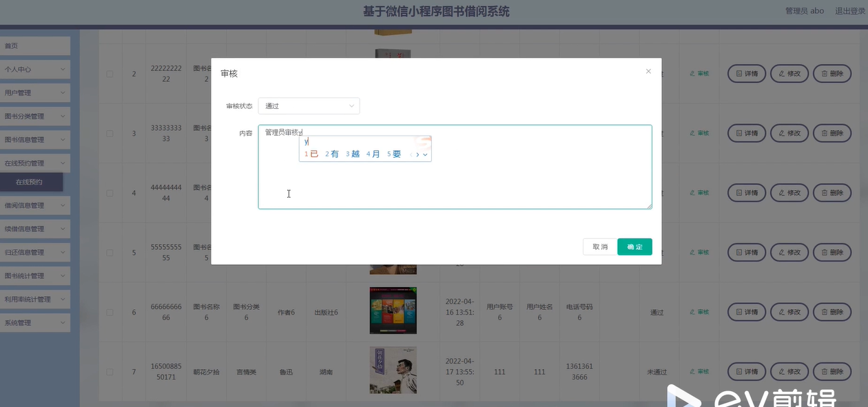The height and width of the screenshot is (407, 868).
Task: Expand 归还信息管理 sidebar menu
Action: click(35, 252)
